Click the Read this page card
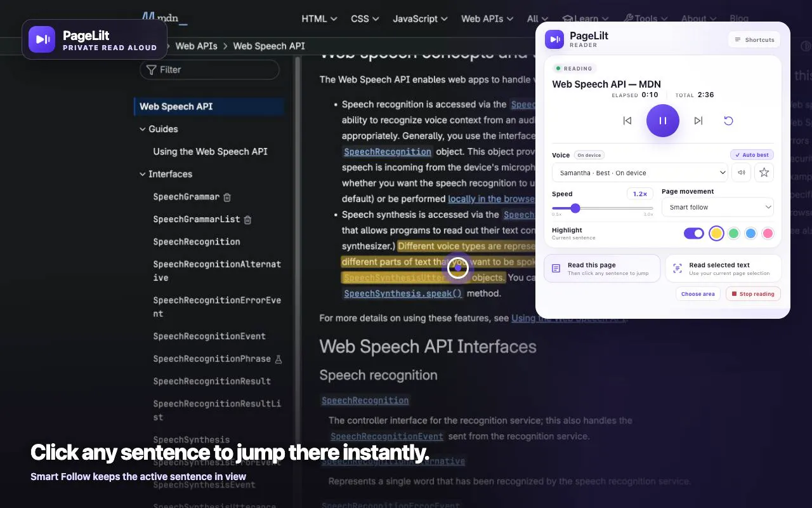This screenshot has height=508, width=812. point(602,269)
